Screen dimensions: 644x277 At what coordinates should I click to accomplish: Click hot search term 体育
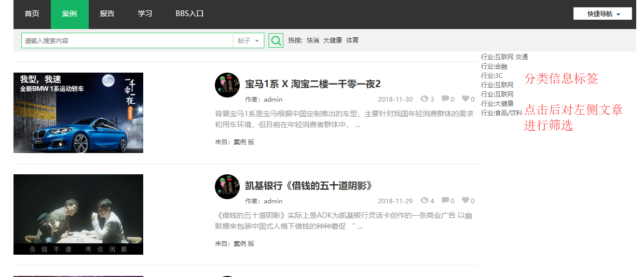352,40
